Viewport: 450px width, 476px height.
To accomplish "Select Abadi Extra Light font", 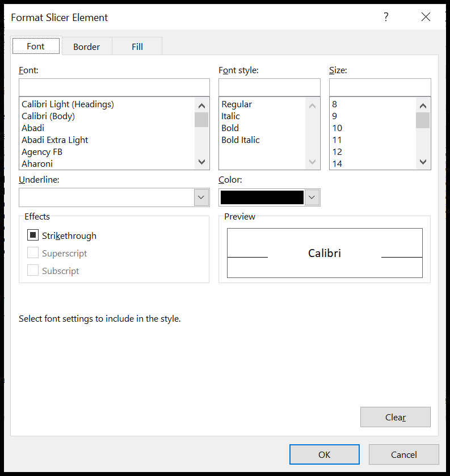I will [54, 140].
